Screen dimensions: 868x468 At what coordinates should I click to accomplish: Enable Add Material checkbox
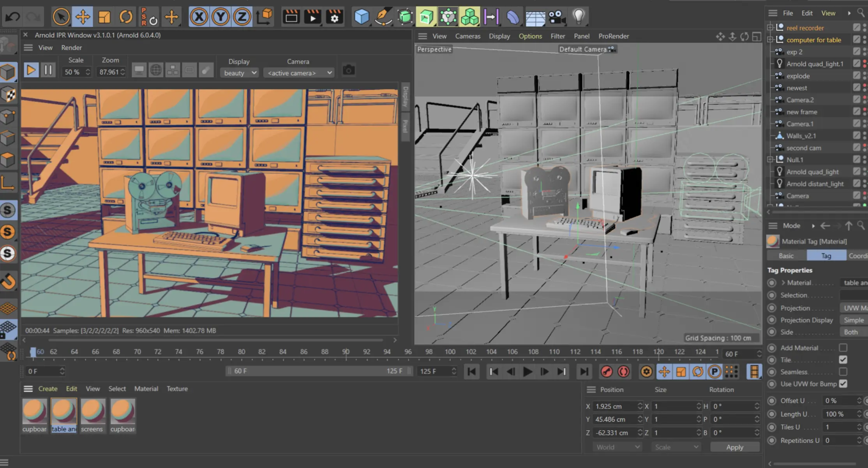(x=843, y=347)
